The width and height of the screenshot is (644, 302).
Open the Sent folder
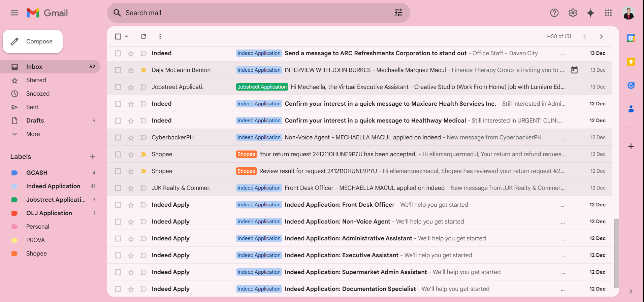click(50, 107)
